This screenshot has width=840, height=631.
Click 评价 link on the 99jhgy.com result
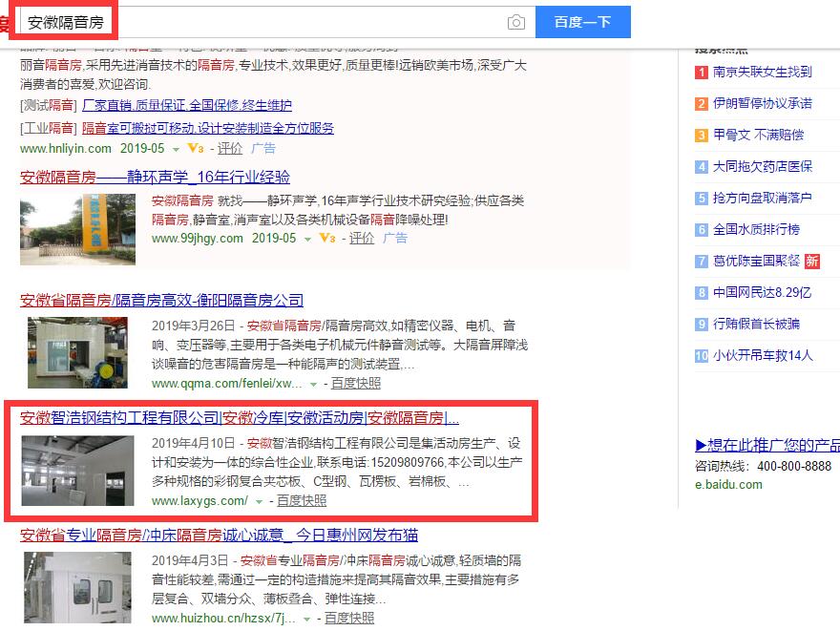click(362, 239)
